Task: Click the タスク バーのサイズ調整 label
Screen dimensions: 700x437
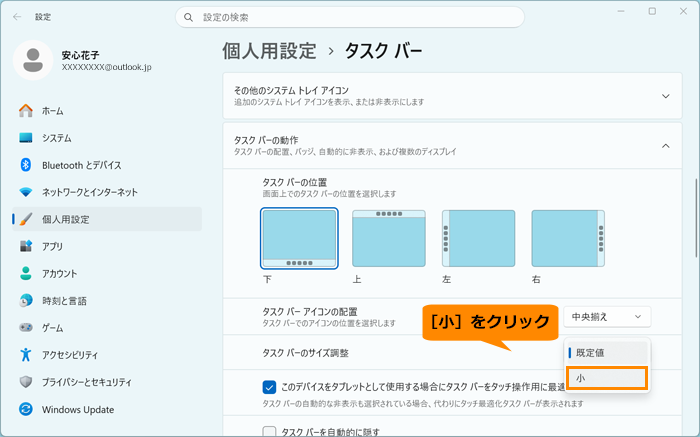Action: pos(305,353)
